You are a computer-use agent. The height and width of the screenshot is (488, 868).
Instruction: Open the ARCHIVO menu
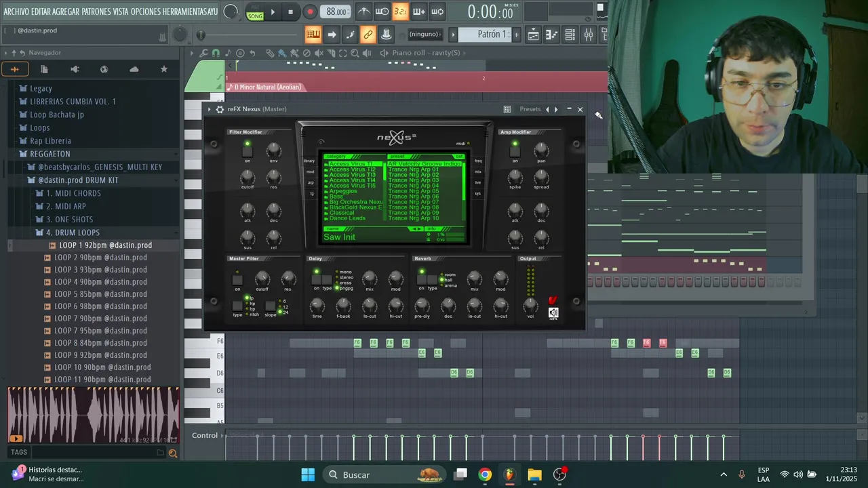pos(16,12)
